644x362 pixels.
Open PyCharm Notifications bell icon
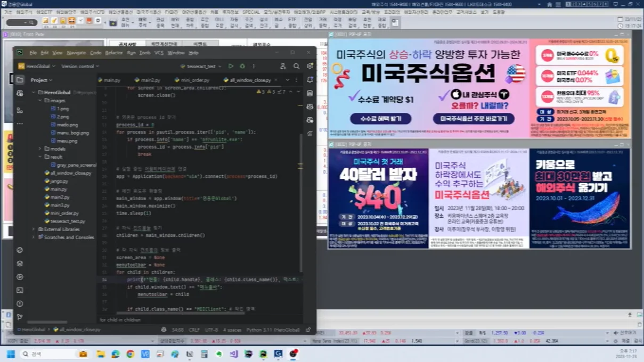[310, 80]
